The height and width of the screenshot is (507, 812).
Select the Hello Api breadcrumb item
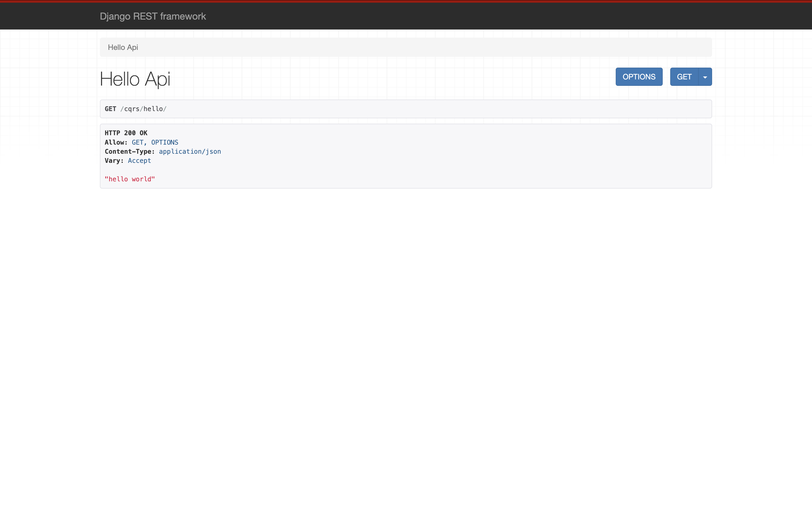tap(123, 47)
